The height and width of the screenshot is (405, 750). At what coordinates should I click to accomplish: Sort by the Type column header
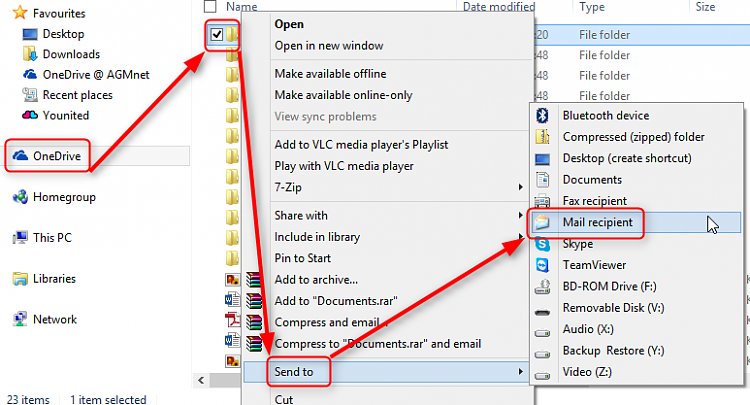click(x=592, y=7)
